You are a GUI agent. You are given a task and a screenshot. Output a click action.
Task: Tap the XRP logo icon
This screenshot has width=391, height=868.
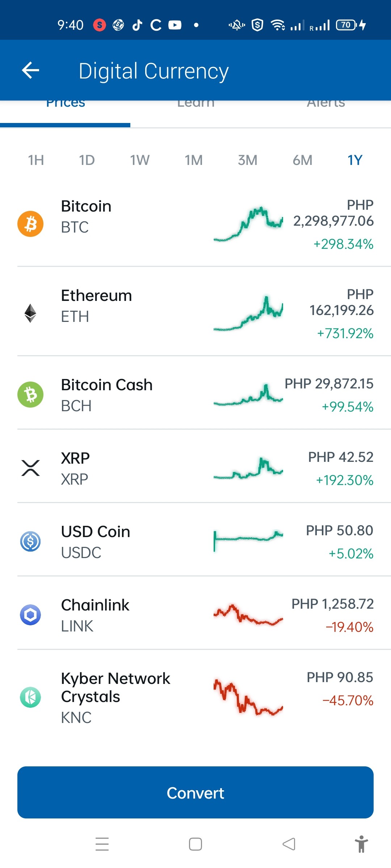[30, 468]
